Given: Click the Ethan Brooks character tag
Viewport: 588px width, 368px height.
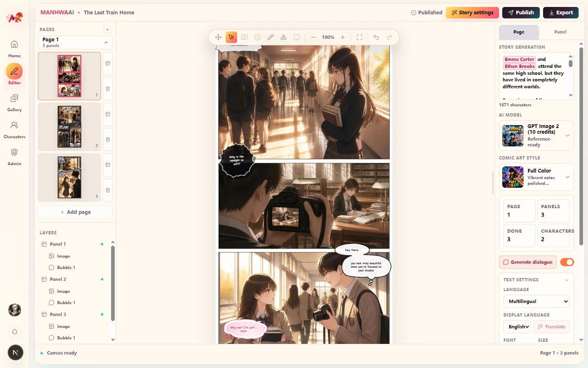Looking at the screenshot, I should point(519,66).
